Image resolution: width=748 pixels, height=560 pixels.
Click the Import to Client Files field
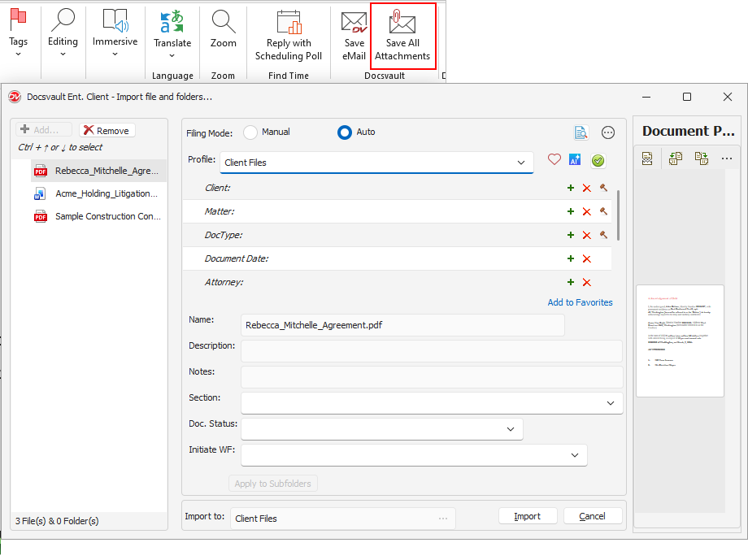pos(342,519)
